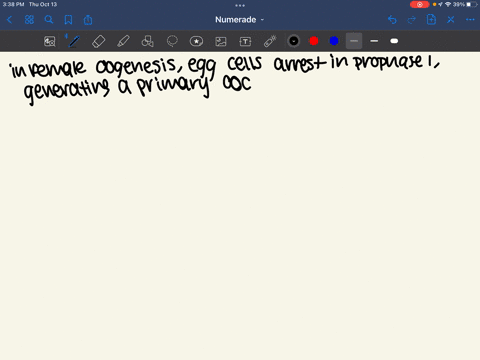The width and height of the screenshot is (480, 360).
Task: Close editing with the X icon
Action: 451,20
